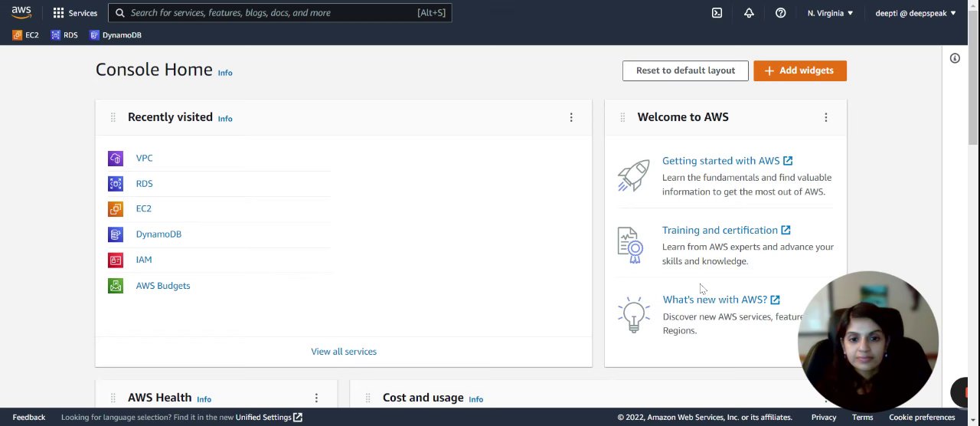Open the DynamoDB link in Recently visited
The image size is (980, 426).
[x=158, y=234]
